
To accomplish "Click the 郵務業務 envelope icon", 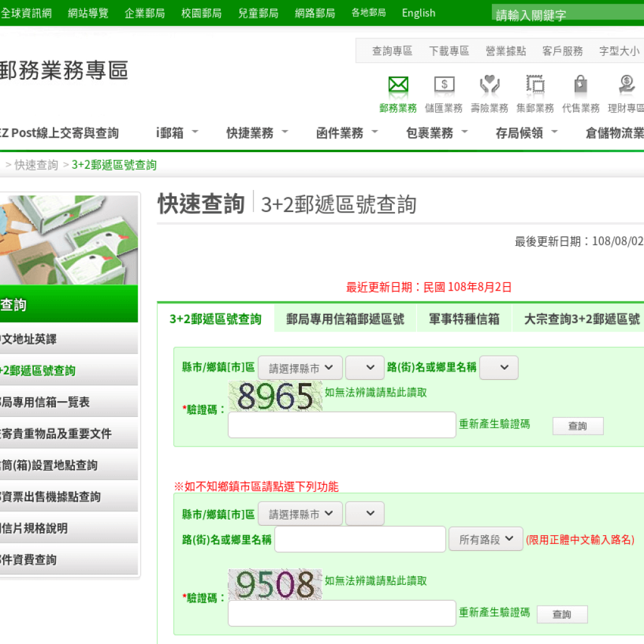I will pos(398,85).
